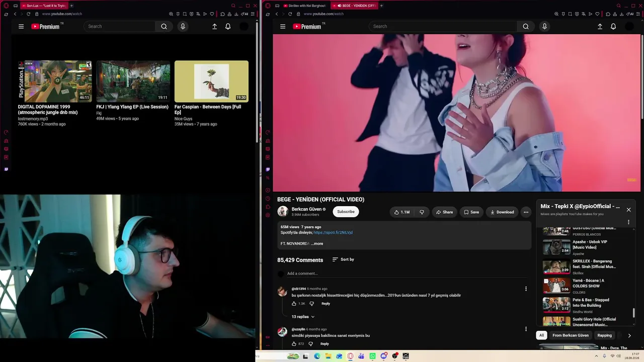The width and height of the screenshot is (644, 362).
Task: Open YouTube guide menu in right window
Action: (283, 26)
